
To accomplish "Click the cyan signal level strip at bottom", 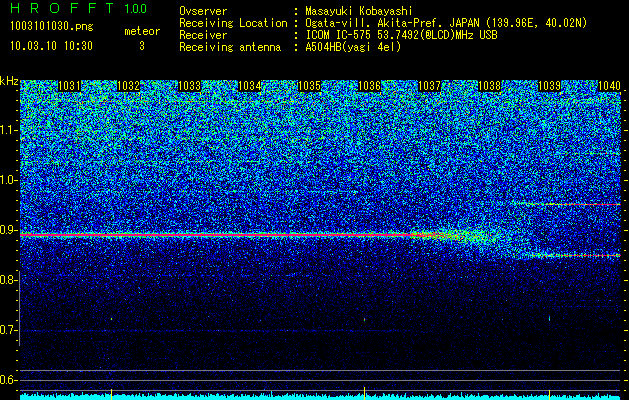I will 321,397.
